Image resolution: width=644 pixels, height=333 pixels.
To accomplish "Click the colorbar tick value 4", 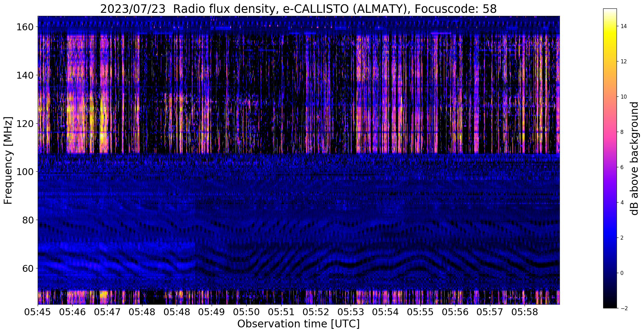I will pos(622,203).
